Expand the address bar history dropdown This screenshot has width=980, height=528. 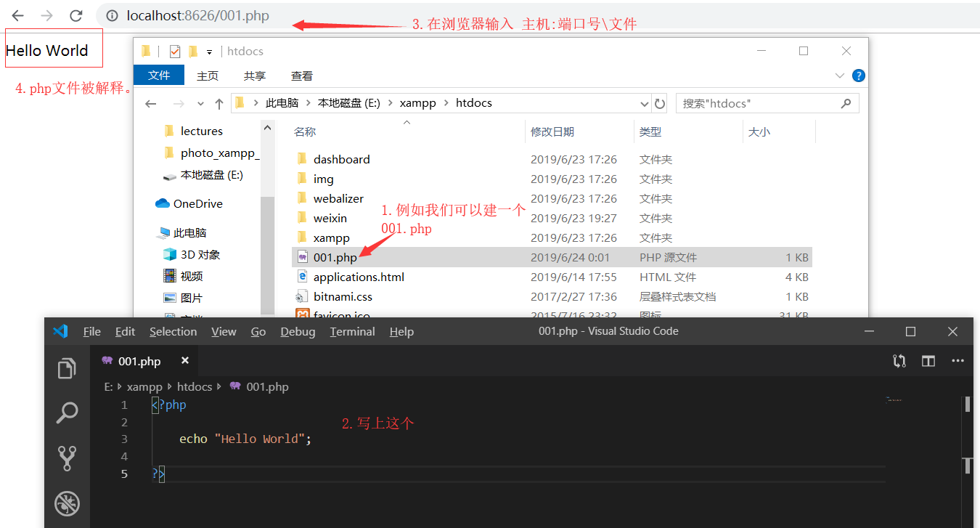click(x=645, y=103)
